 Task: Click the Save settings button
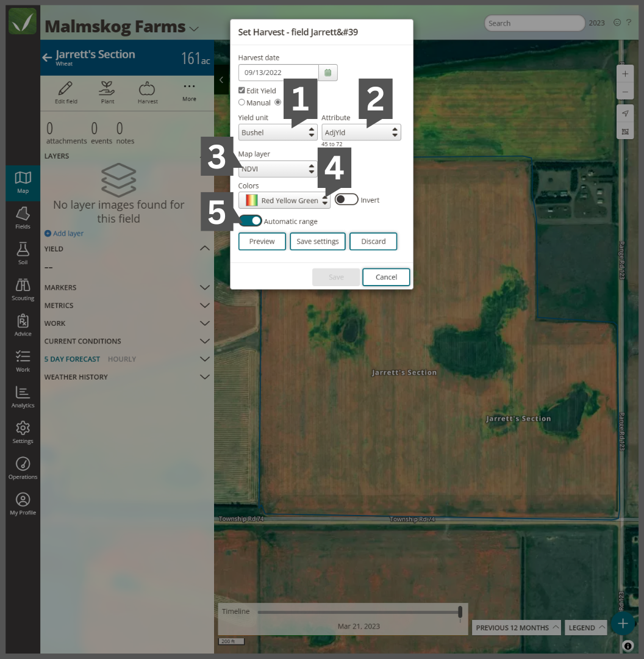coord(317,241)
